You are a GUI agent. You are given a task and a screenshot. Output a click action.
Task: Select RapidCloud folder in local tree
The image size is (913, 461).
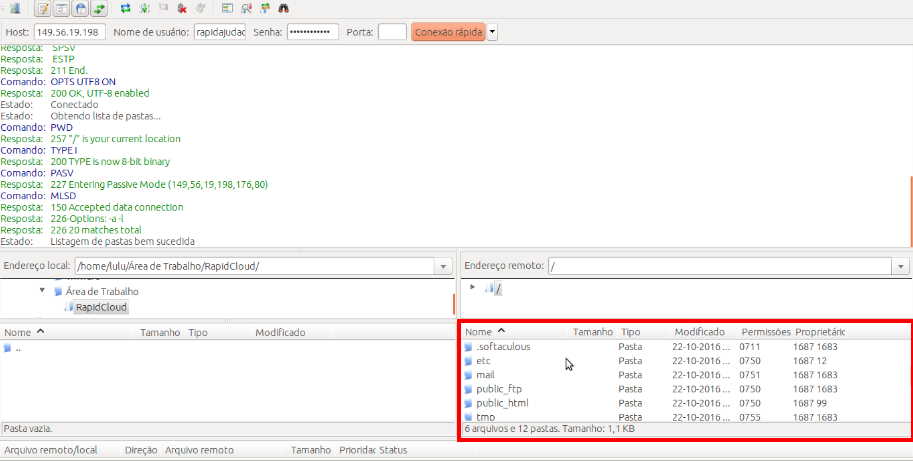point(101,307)
